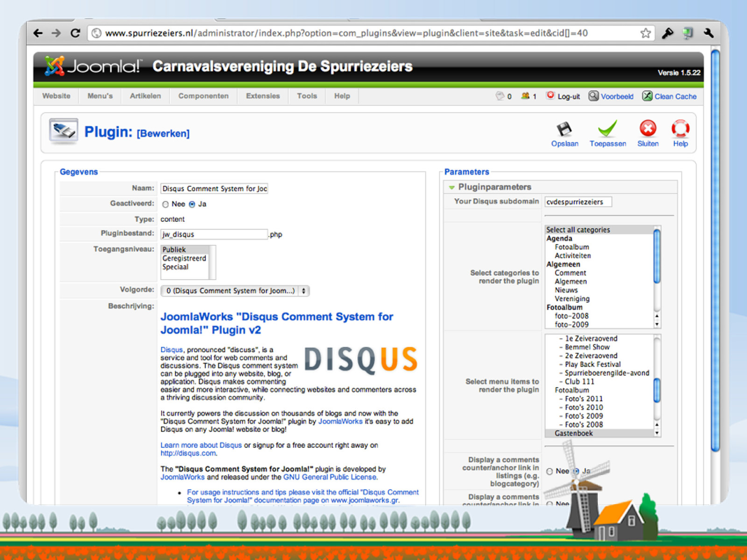Select Ja for Geactiveerd
747x560 pixels.
192,204
